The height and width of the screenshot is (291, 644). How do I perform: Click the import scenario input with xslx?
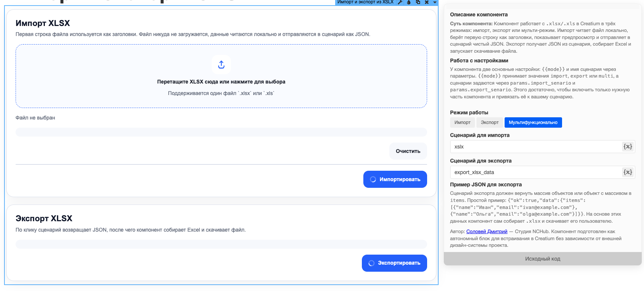536,147
